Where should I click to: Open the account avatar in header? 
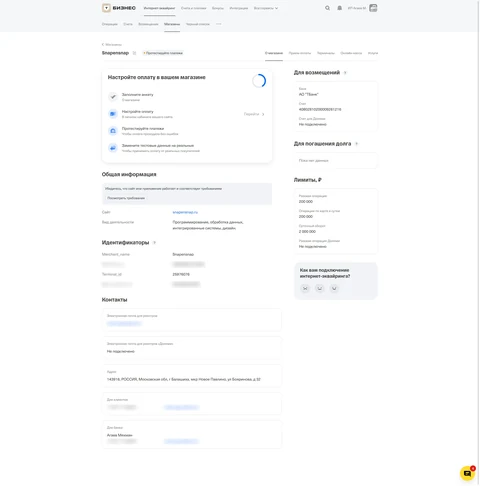click(x=373, y=8)
